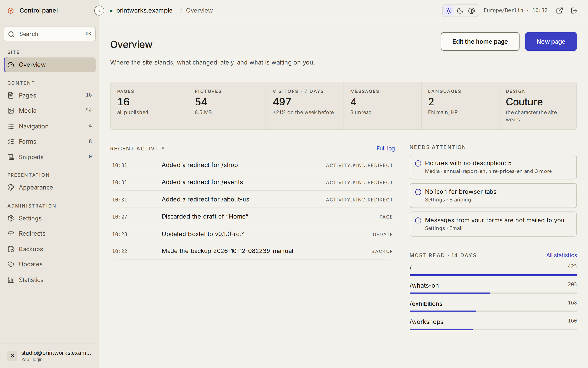Select the auto contrast theme icon
This screenshot has width=588, height=368.
click(x=472, y=11)
